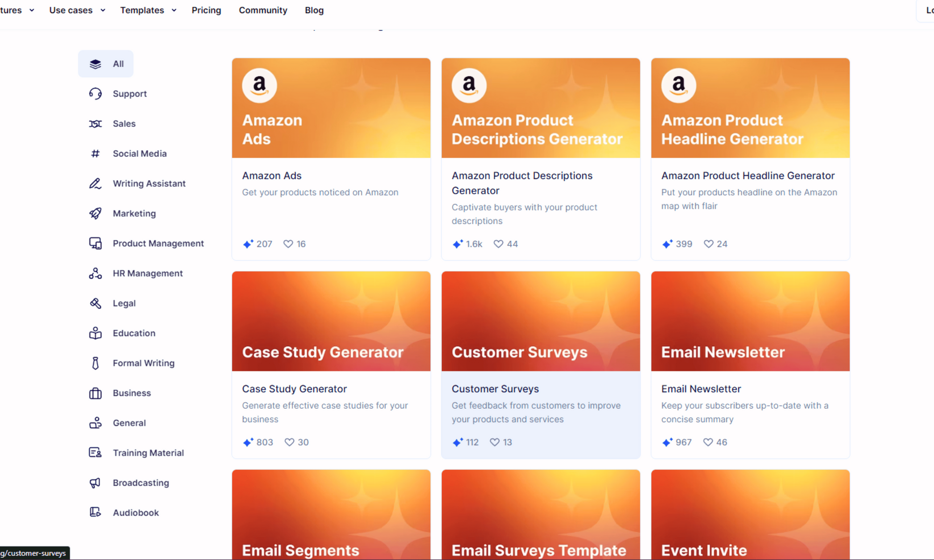
Task: Expand the Use Cases dropdown
Action: coord(75,10)
